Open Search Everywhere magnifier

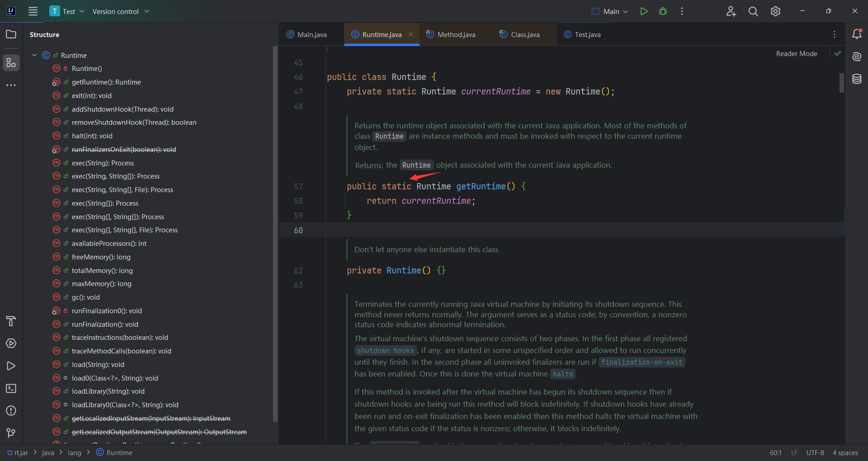753,11
